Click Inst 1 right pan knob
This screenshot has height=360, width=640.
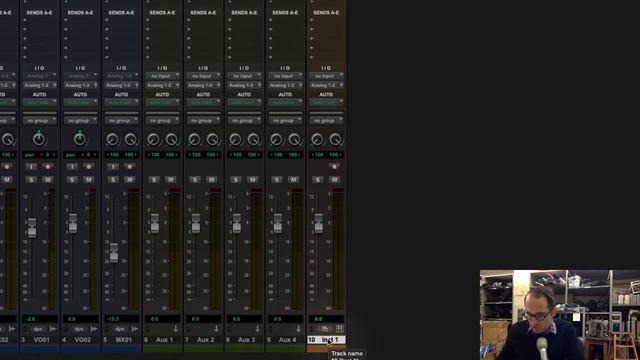(x=336, y=139)
